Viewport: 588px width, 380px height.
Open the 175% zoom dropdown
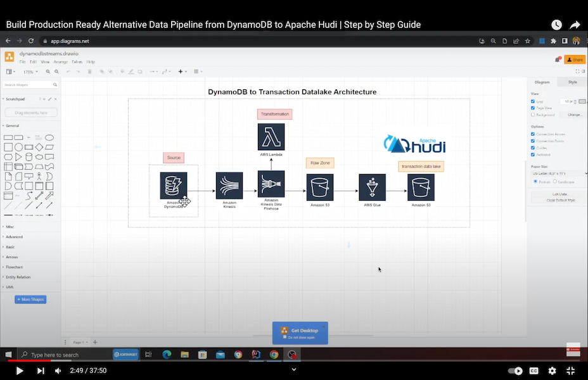point(30,72)
